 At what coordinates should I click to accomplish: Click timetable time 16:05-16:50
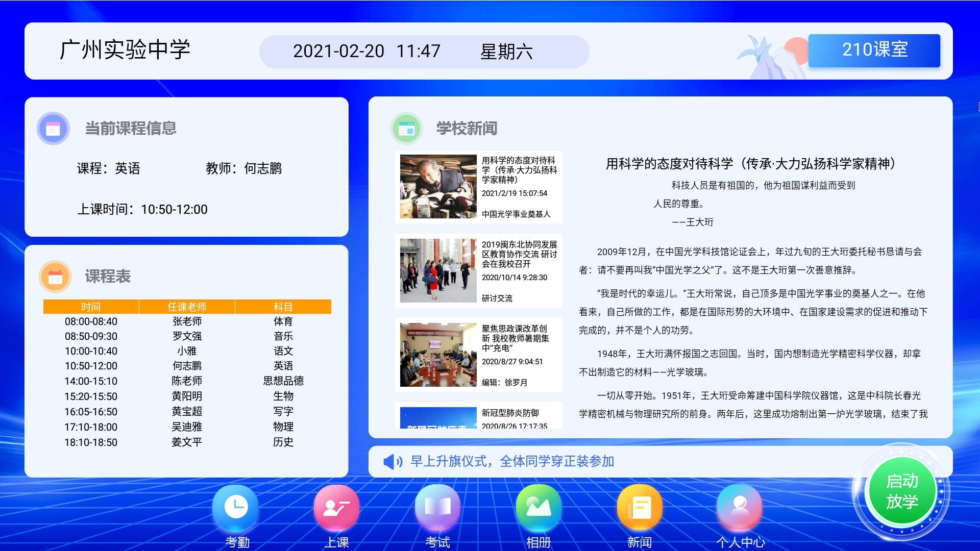(91, 412)
